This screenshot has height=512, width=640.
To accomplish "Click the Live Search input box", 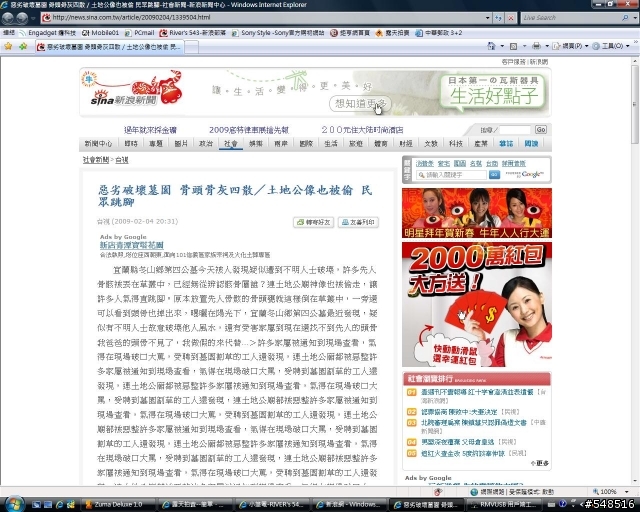I will pos(570,18).
